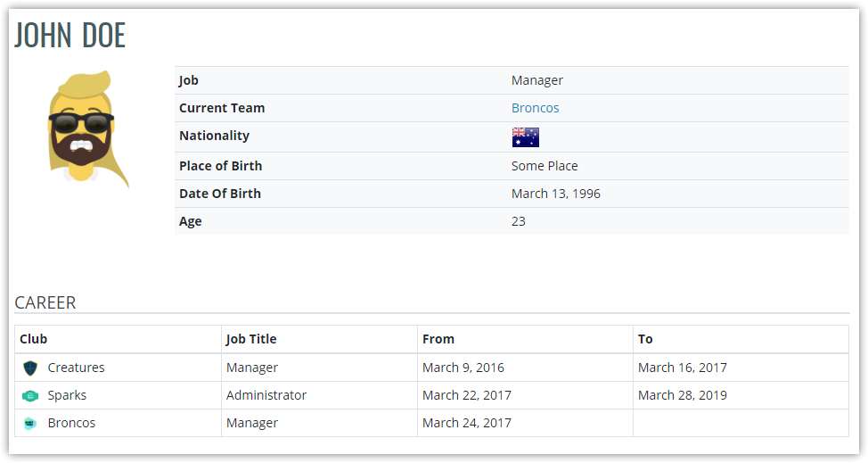Image resolution: width=868 pixels, height=463 pixels.
Task: Click the Age label
Action: pos(191,222)
